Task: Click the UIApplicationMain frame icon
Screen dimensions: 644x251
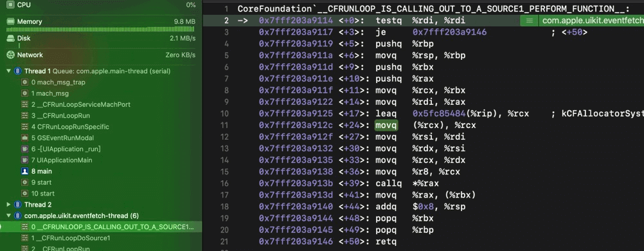Action: point(24,160)
